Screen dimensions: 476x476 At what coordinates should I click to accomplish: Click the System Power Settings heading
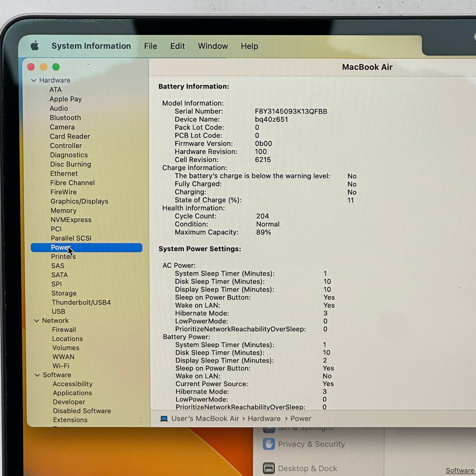point(200,249)
